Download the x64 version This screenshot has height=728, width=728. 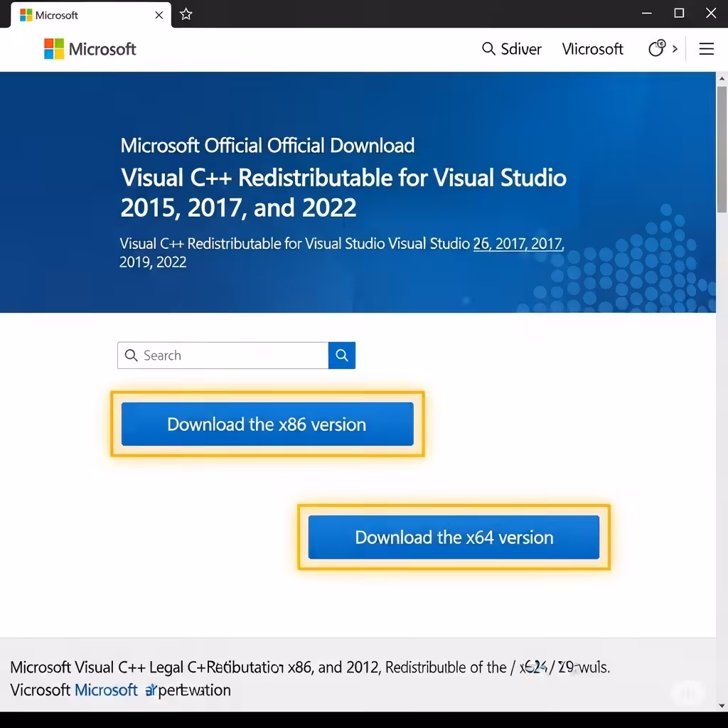click(454, 537)
